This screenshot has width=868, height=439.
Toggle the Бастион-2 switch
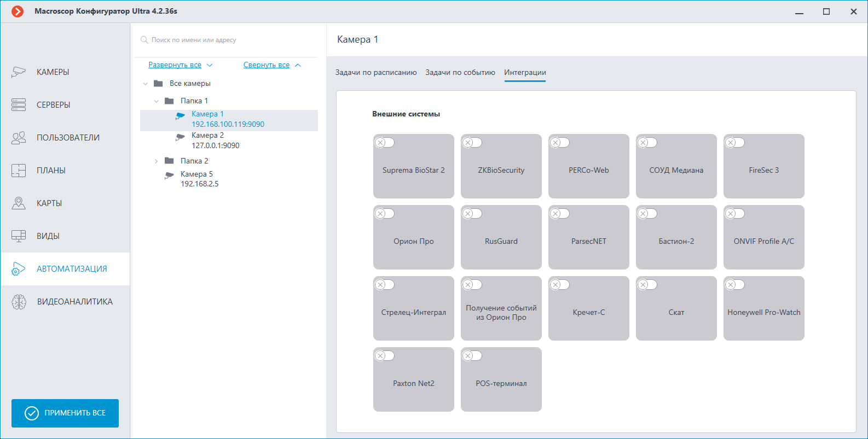pos(647,213)
